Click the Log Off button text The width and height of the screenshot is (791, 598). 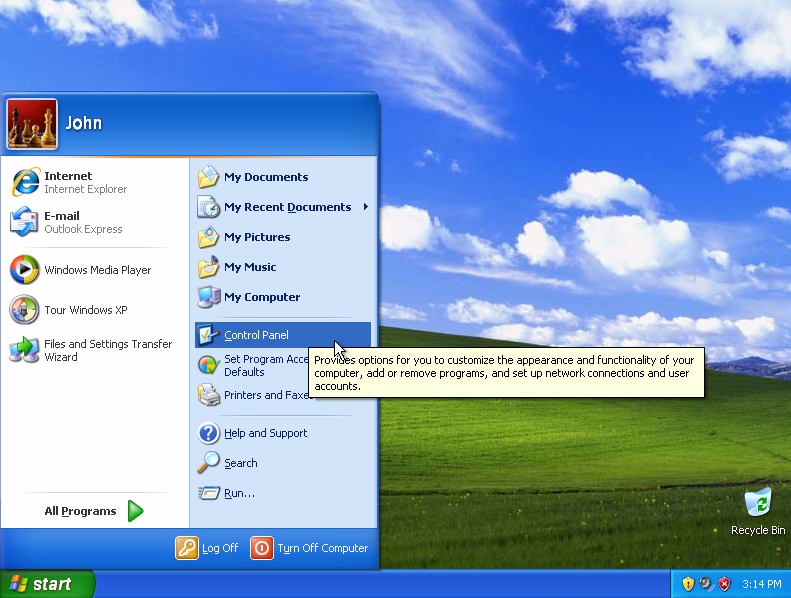(220, 548)
